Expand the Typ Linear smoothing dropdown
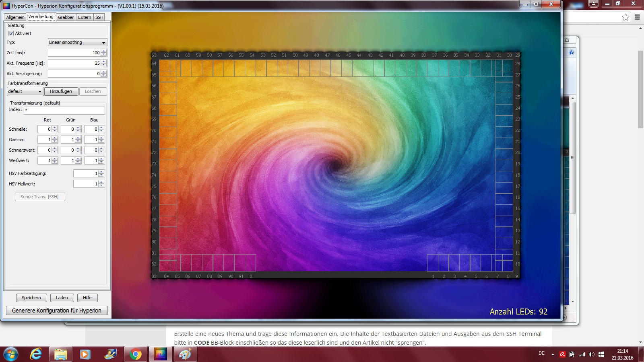The height and width of the screenshot is (362, 644). [77, 43]
